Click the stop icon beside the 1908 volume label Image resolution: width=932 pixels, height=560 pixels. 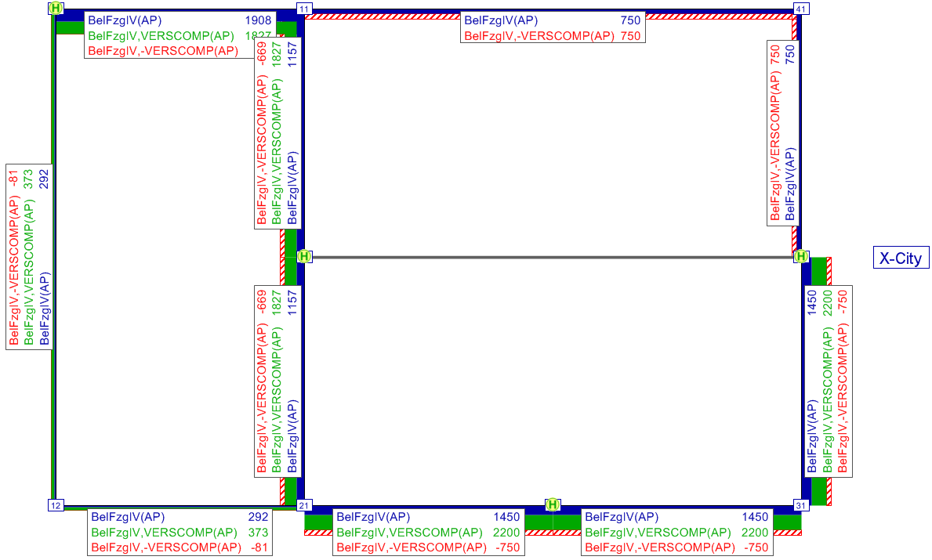tap(55, 8)
